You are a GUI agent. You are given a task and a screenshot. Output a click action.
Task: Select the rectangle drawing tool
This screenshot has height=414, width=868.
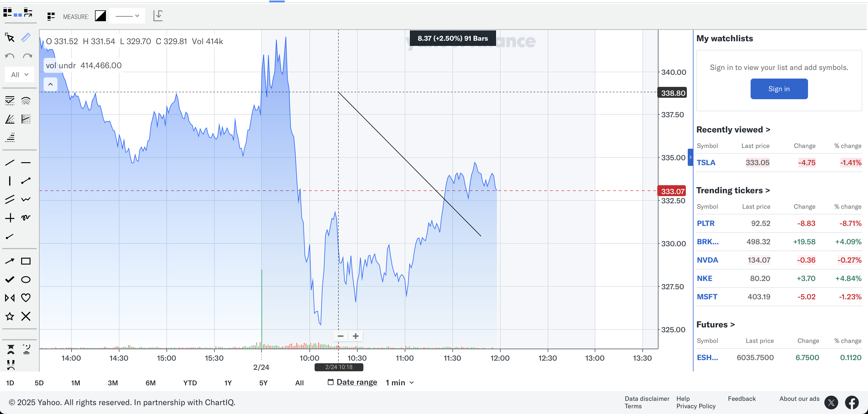26,261
